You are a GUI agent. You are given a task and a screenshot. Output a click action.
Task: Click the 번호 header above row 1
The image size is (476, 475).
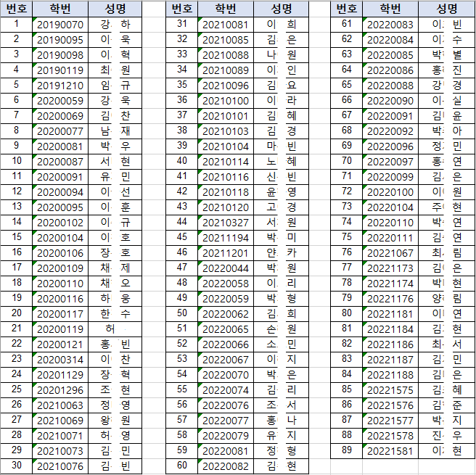coord(17,9)
